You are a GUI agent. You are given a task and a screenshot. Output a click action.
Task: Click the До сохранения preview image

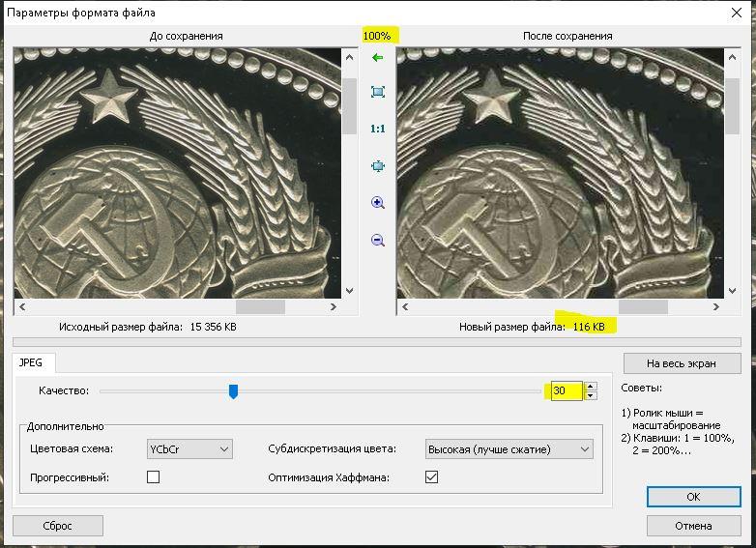[178, 173]
